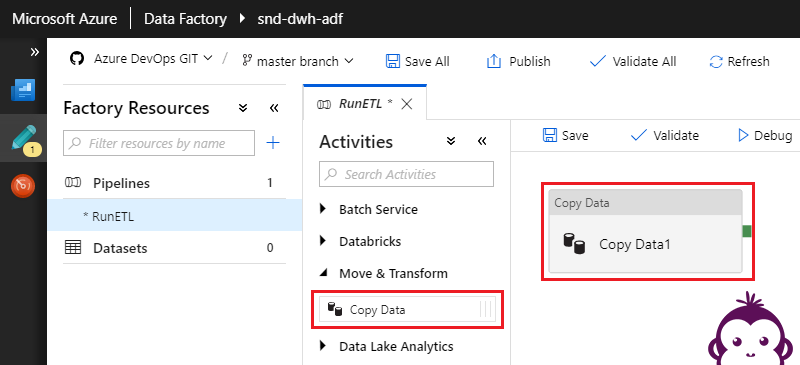This screenshot has height=365, width=800.
Task: Click the plus icon to add resource
Action: click(x=273, y=143)
